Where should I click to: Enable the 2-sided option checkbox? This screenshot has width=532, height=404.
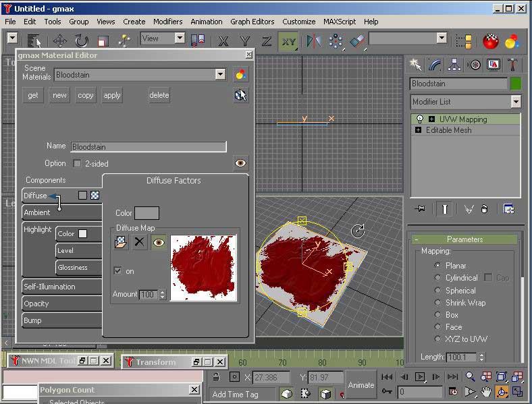[x=77, y=163]
